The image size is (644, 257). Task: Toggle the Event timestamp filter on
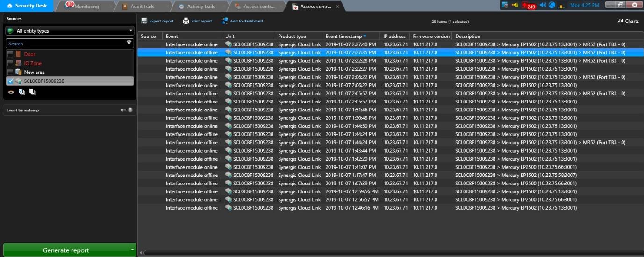[129, 110]
